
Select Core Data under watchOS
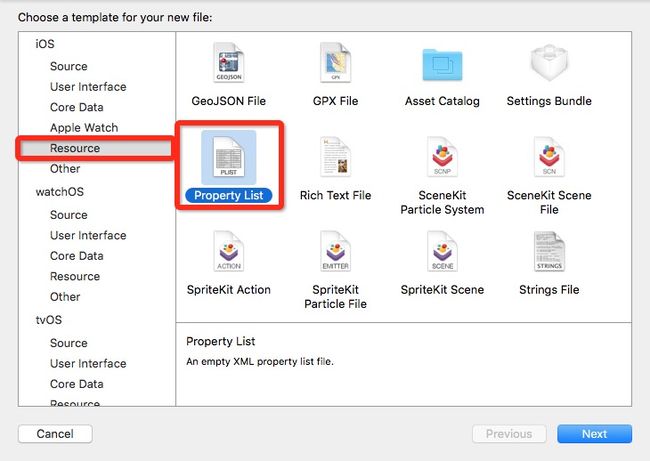tap(77, 256)
